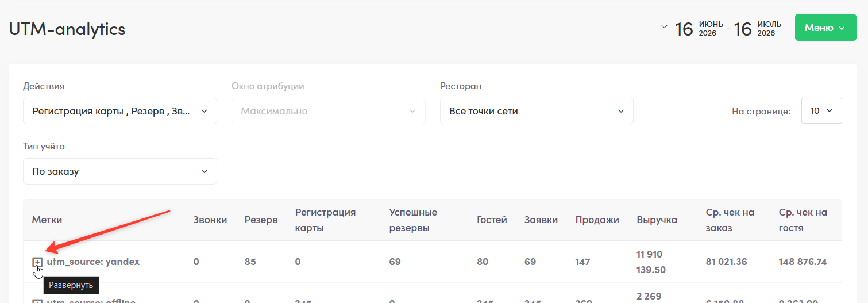Expand the utm_source: yandex row
Viewport: 868px width, 303px height.
coord(37,262)
